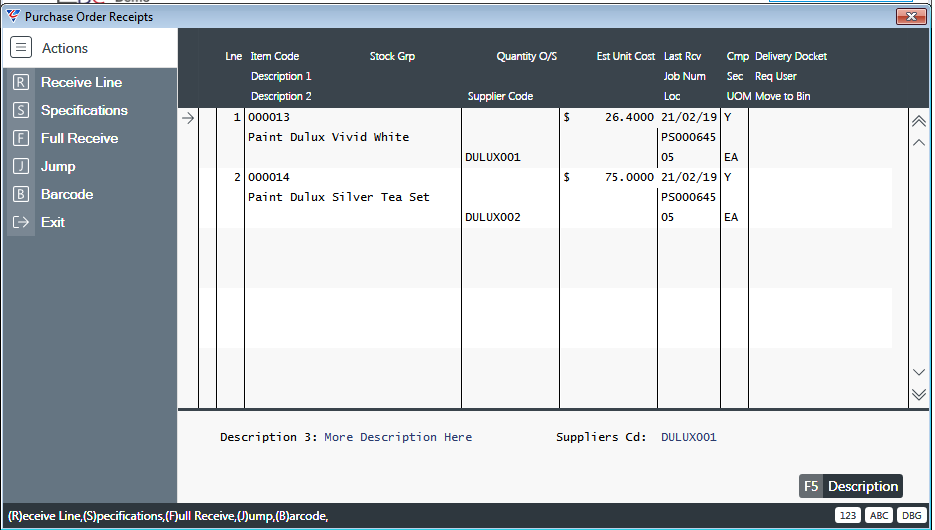Click the S key icon for Specifications

[x=21, y=110]
